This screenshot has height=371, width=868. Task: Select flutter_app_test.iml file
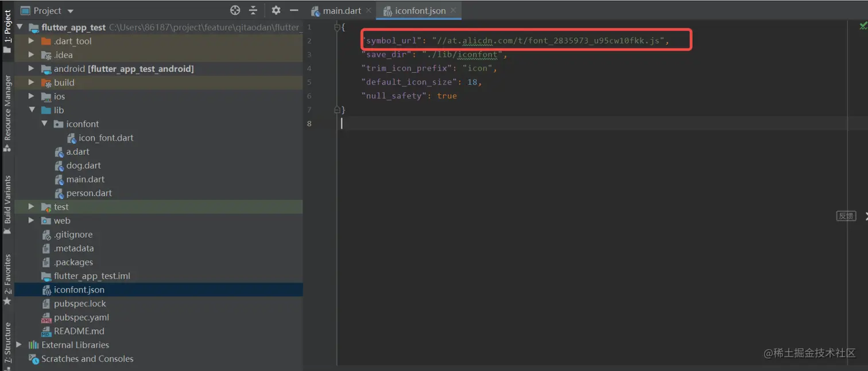[92, 276]
